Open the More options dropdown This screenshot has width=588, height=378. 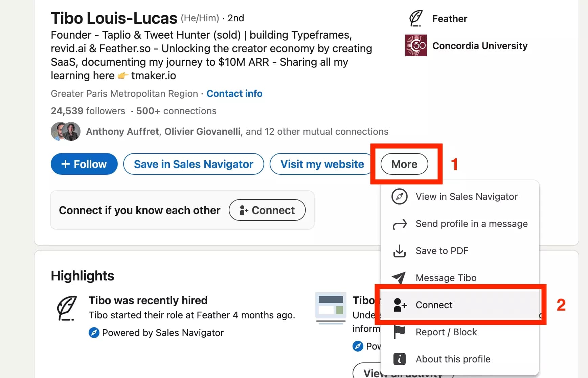[404, 164]
